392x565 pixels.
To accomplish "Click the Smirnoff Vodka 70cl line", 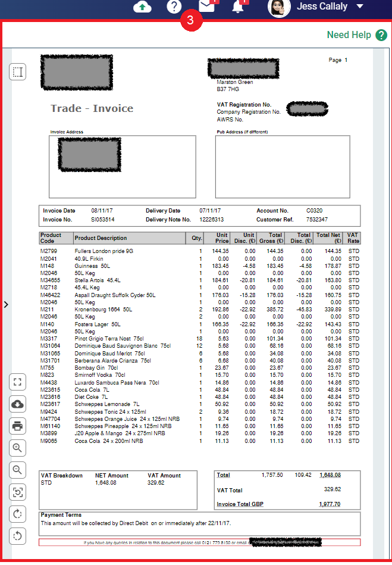I will pos(200,375).
